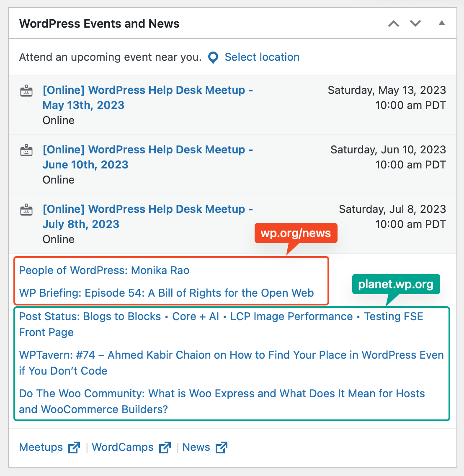
Task: Open Do The Woo Community Woo Express article
Action: pyautogui.click(x=222, y=401)
